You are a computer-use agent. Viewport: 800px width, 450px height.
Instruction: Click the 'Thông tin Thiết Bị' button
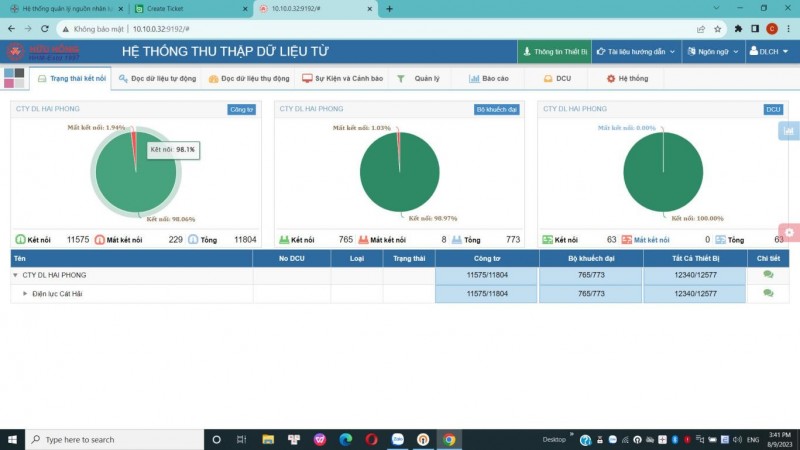553,51
